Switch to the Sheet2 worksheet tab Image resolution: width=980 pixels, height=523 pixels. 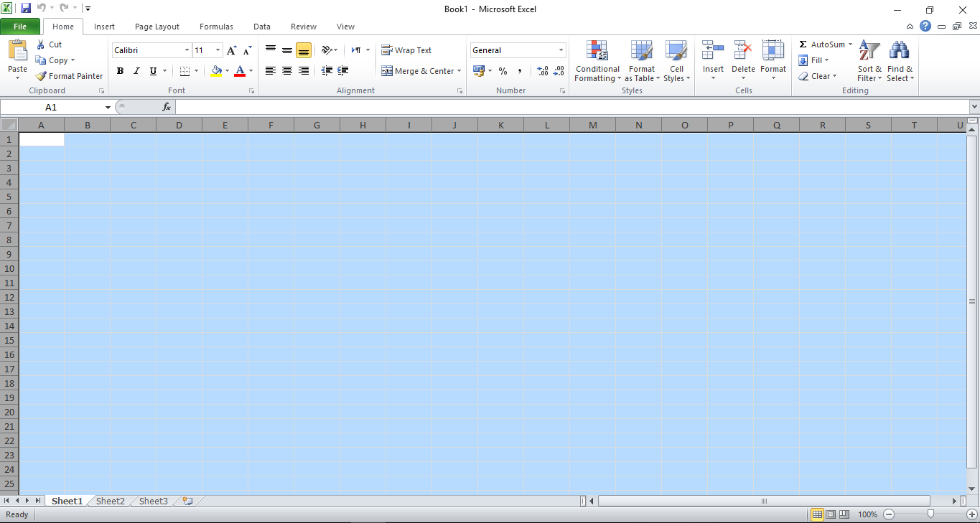111,501
